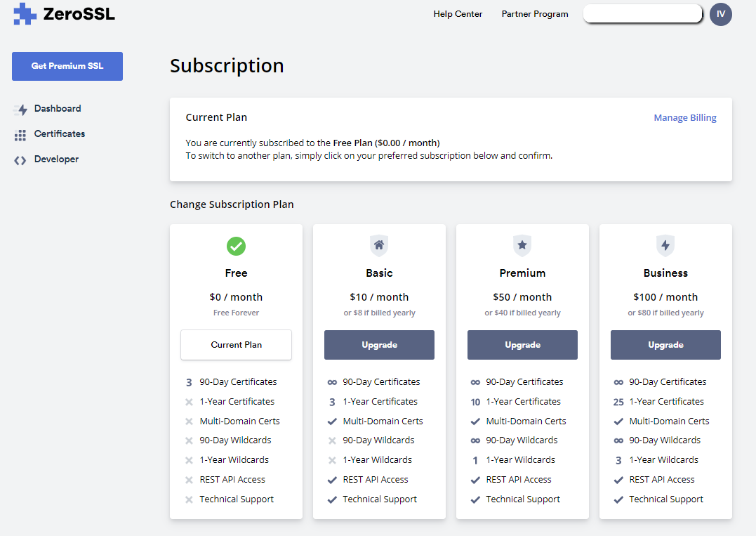Click infinity icon for Business 90-Day Certificates

618,382
